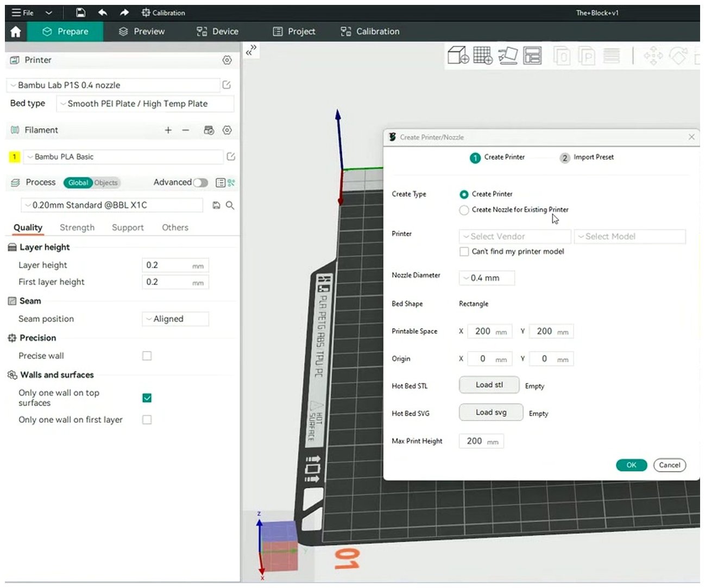The height and width of the screenshot is (588, 705).
Task: Open the Select Model dropdown
Action: pyautogui.click(x=630, y=236)
